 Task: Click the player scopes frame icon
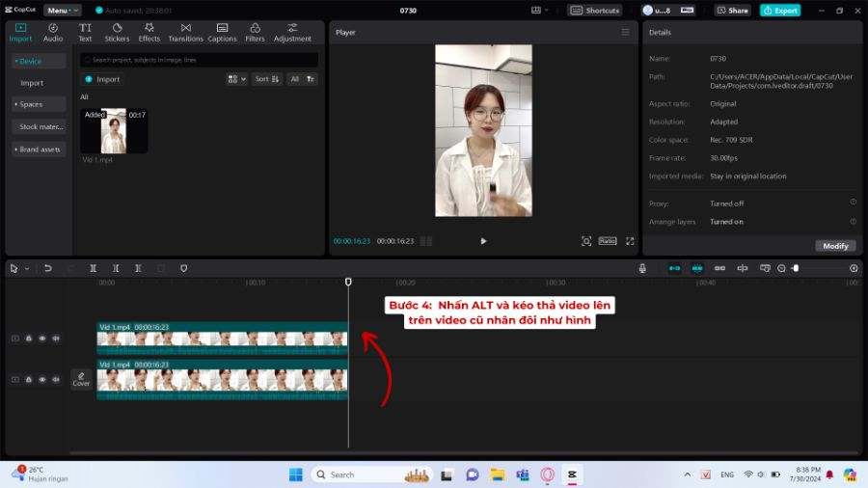586,241
